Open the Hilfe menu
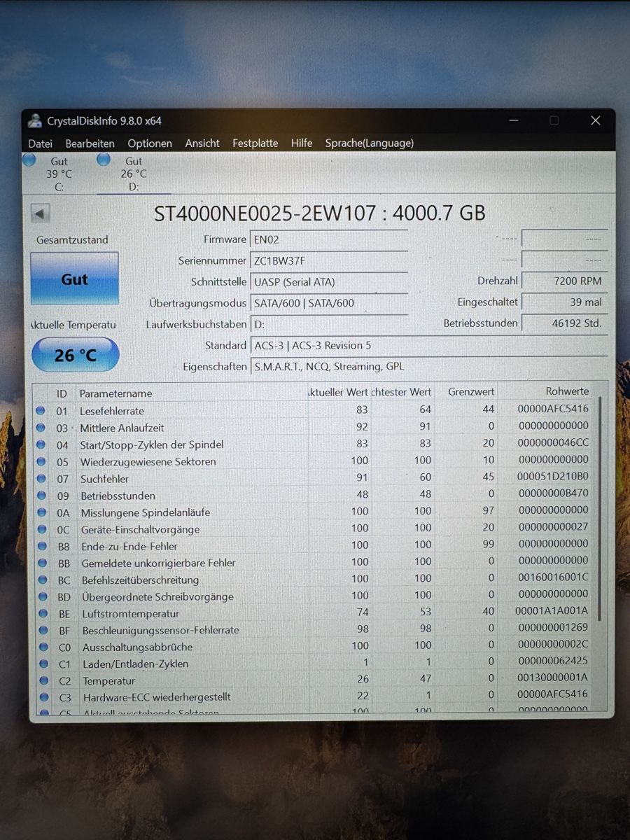This screenshot has height=840, width=630. click(302, 143)
